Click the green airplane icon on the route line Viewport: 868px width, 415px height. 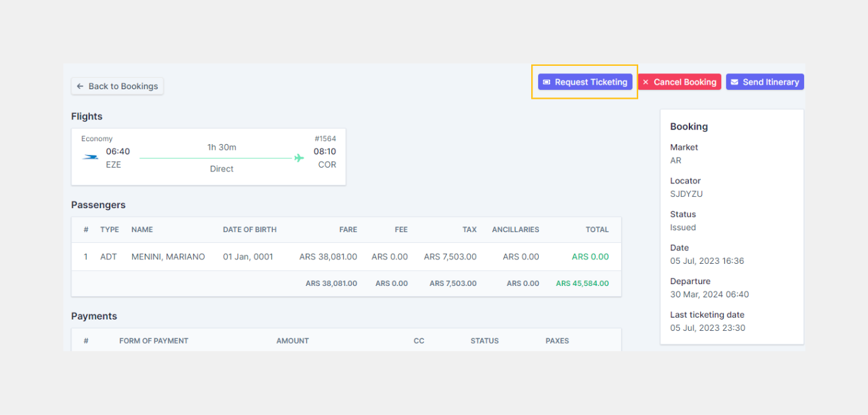click(x=299, y=158)
